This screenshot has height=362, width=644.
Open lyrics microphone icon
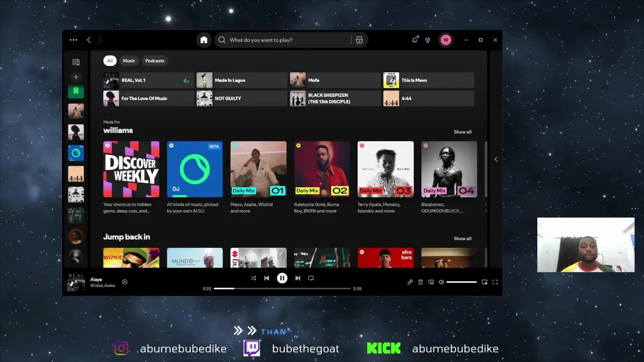(x=410, y=282)
